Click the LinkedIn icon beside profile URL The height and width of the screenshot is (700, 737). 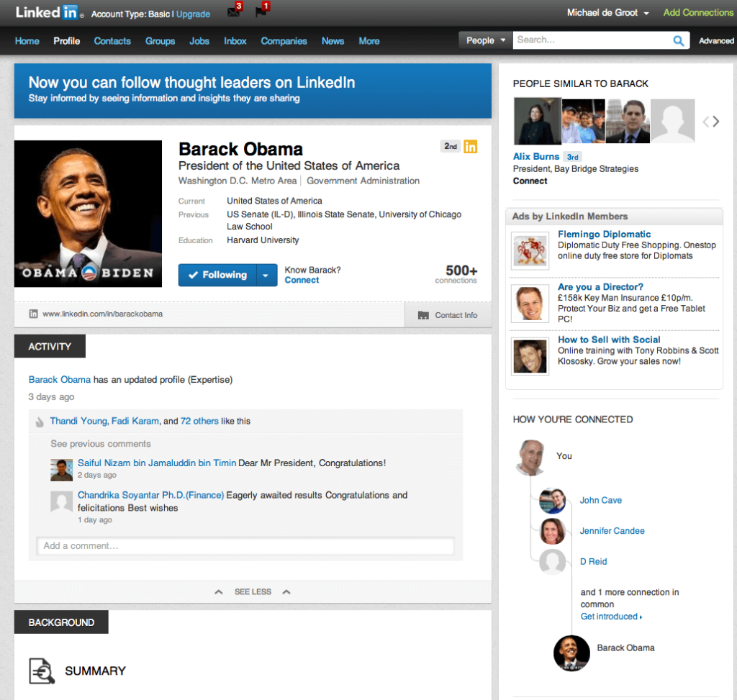[x=33, y=314]
